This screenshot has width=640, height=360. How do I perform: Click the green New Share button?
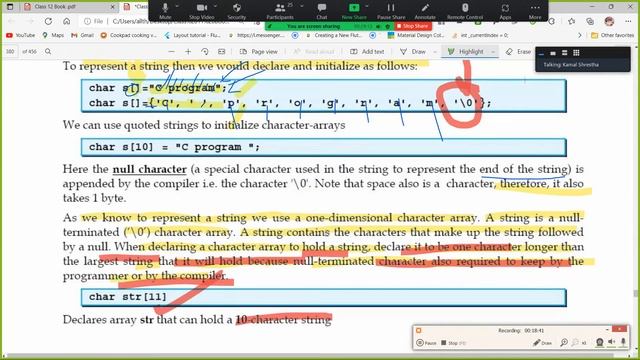pyautogui.click(x=354, y=11)
